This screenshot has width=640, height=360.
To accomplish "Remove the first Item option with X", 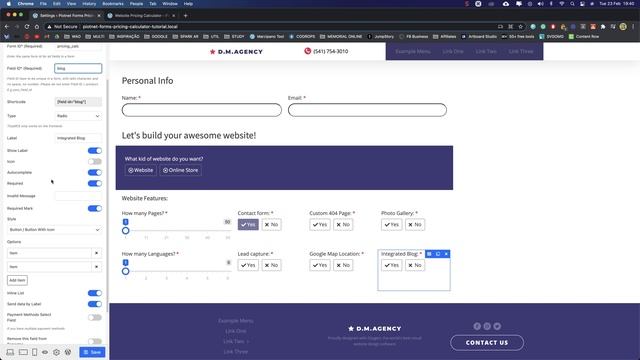I will [96, 253].
